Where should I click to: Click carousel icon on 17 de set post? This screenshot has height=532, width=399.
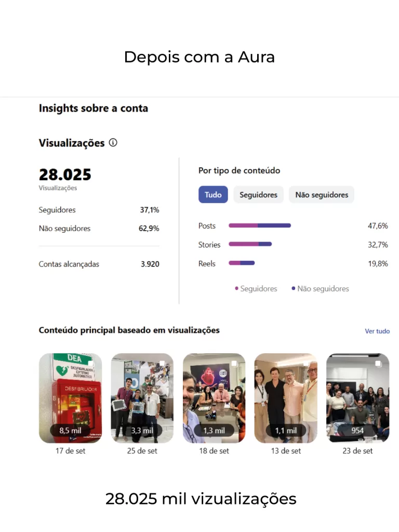click(90, 364)
